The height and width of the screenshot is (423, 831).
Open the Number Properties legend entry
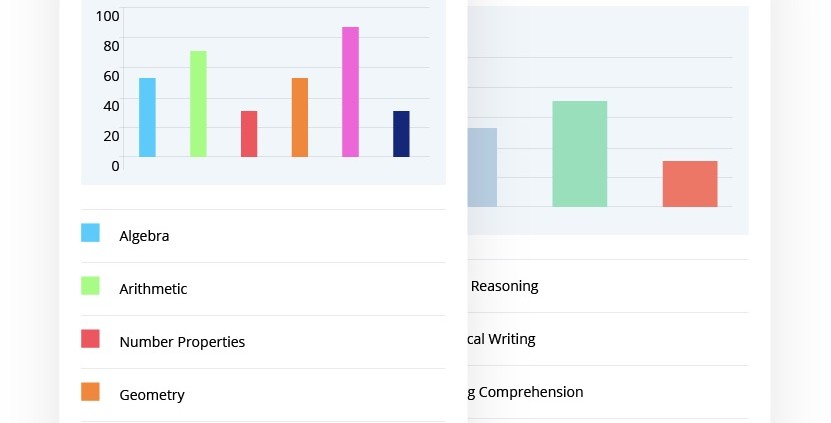point(182,342)
